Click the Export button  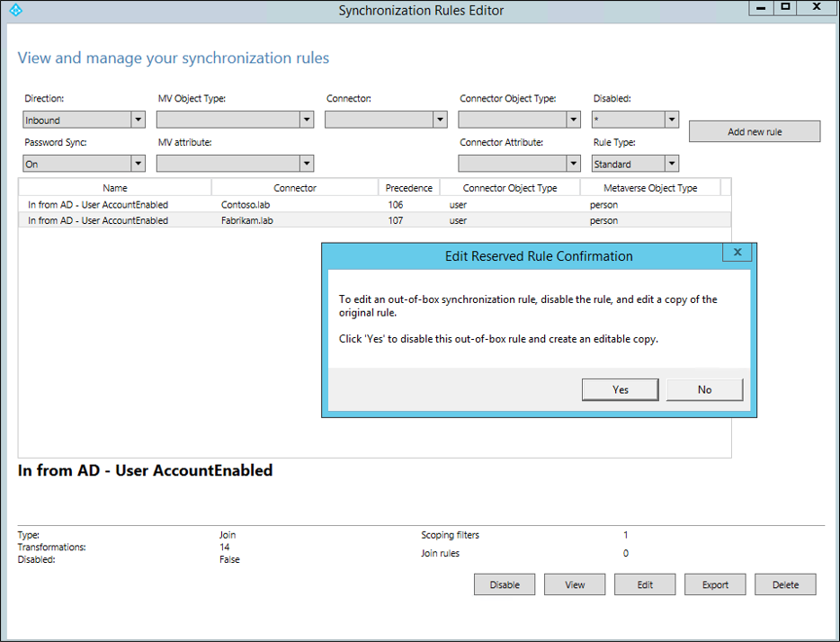point(715,584)
